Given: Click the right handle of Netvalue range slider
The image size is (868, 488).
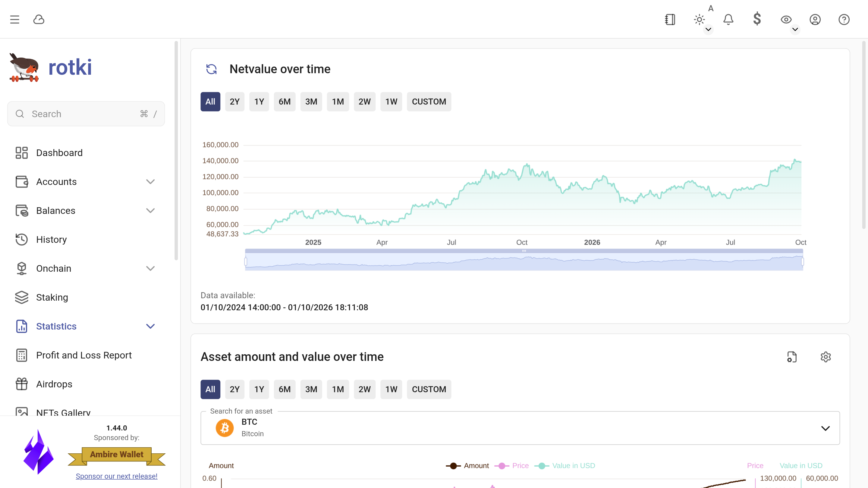Looking at the screenshot, I should (x=803, y=261).
